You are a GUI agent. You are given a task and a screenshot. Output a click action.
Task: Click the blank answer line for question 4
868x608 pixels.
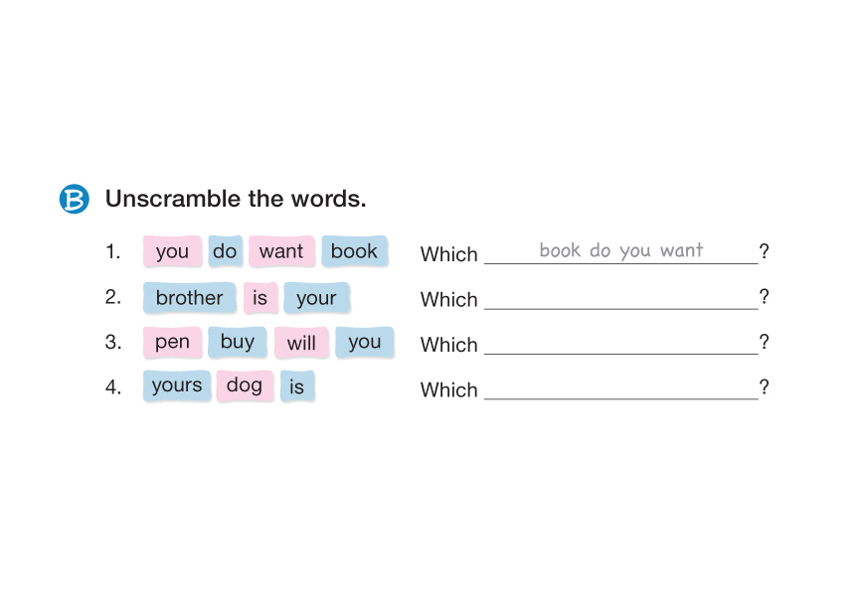(x=620, y=388)
